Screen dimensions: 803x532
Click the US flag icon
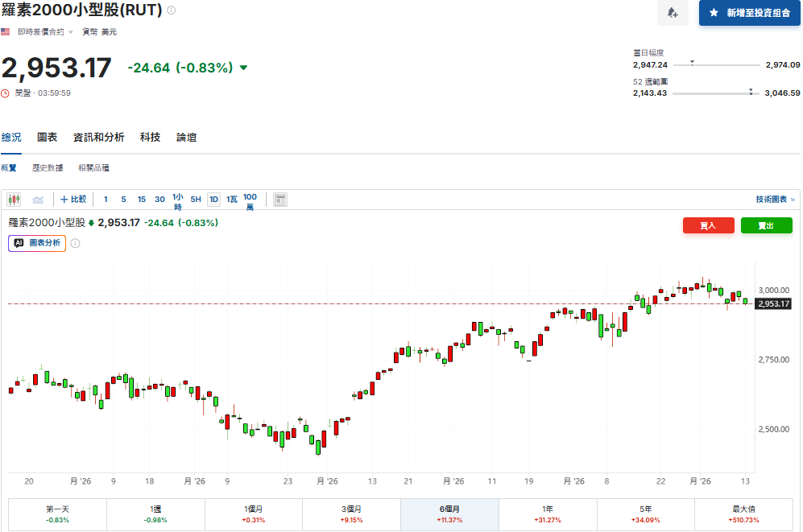tap(6, 31)
